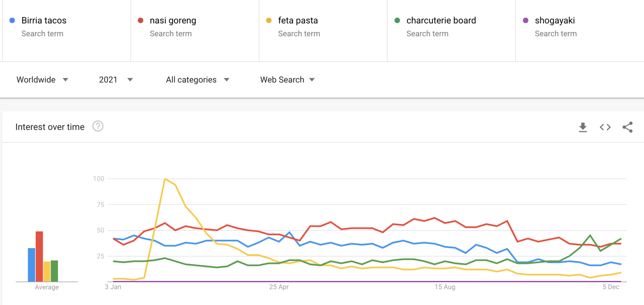Viewport: 644px width, 305px height.
Task: Click the yellow dot for feta pasta
Action: click(269, 20)
